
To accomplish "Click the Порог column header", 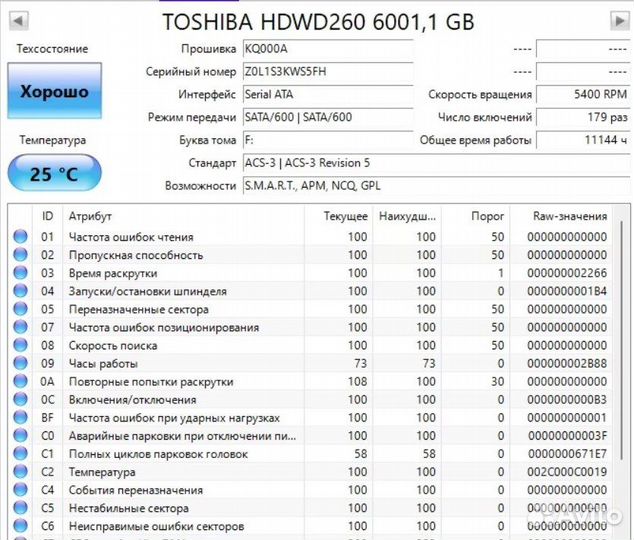I will click(x=488, y=216).
